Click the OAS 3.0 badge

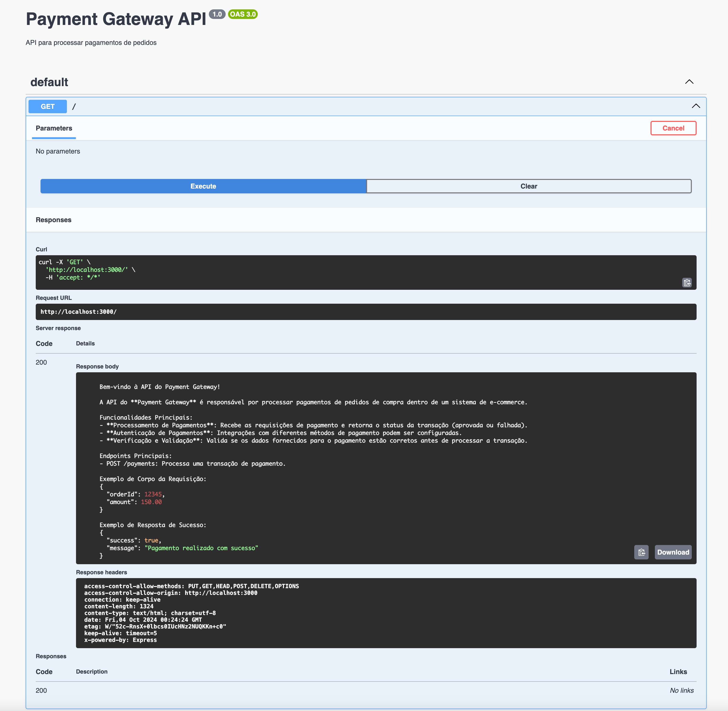[x=243, y=14]
